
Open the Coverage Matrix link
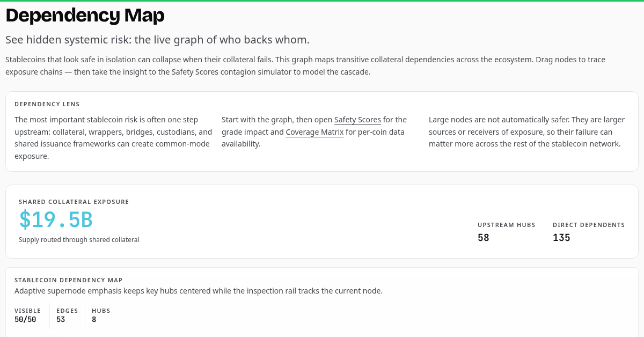(314, 132)
